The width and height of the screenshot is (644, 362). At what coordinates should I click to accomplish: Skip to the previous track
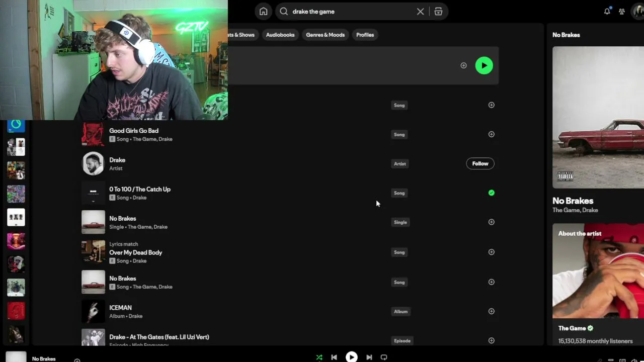click(334, 357)
